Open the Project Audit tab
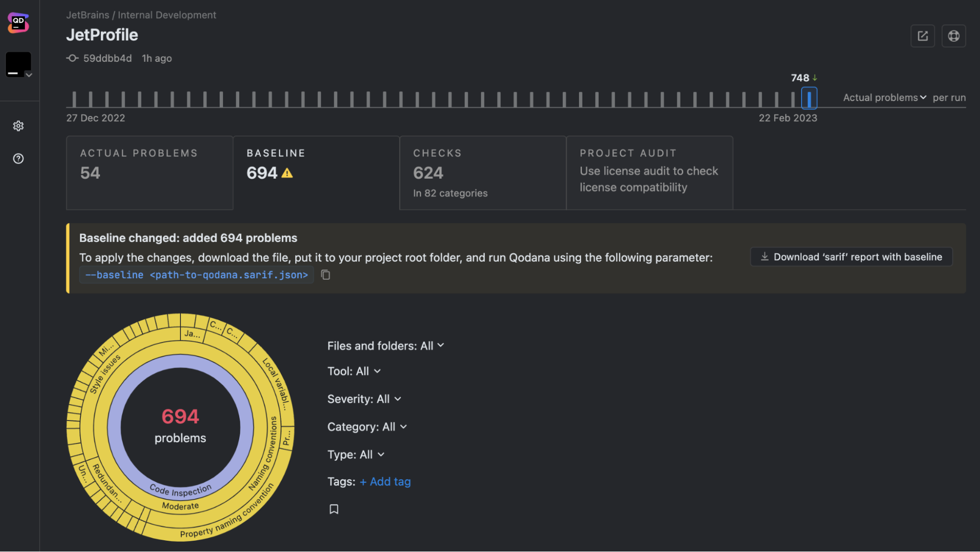Image resolution: width=980 pixels, height=552 pixels. point(649,173)
